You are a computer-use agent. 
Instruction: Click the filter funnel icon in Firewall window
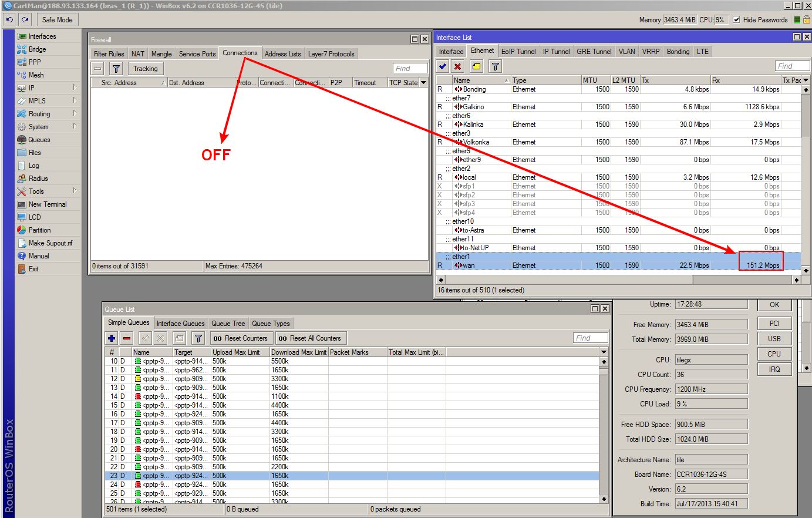point(116,69)
